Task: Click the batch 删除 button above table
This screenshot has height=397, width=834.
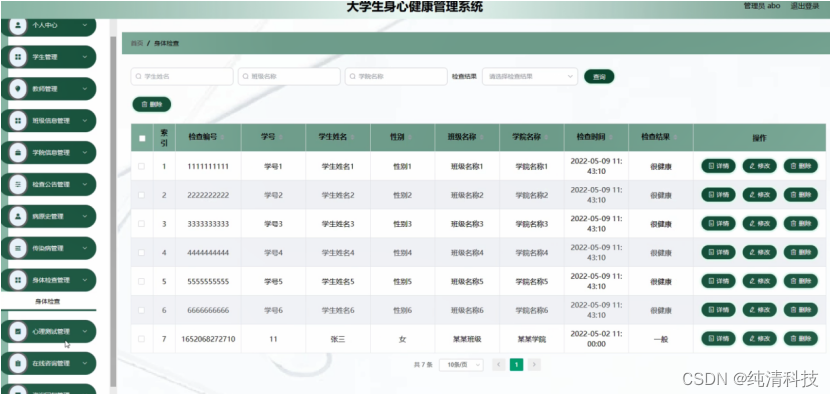Action: click(x=152, y=104)
